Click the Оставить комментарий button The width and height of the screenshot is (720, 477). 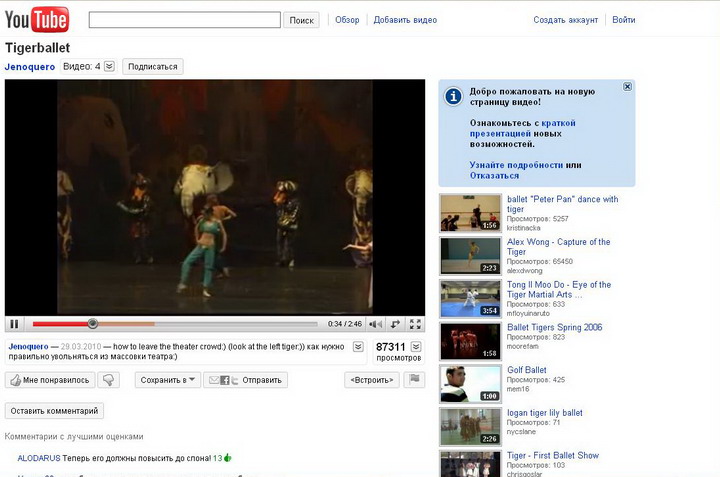(54, 411)
